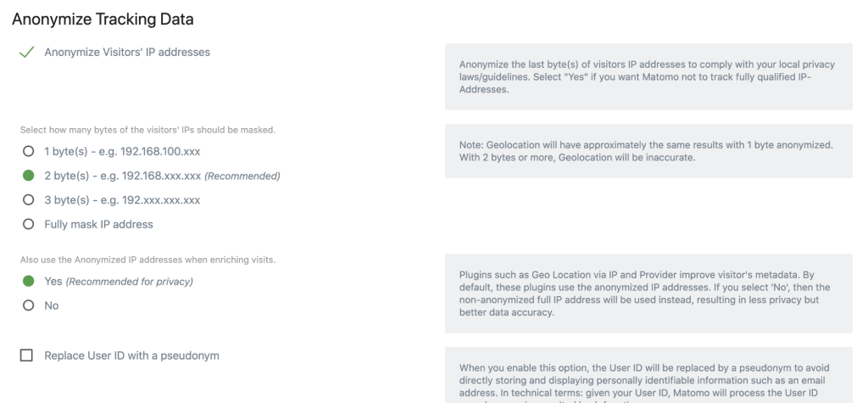
Task: Click the 'Anonymize Visitors' IP addresses' label text
Action: coord(127,53)
